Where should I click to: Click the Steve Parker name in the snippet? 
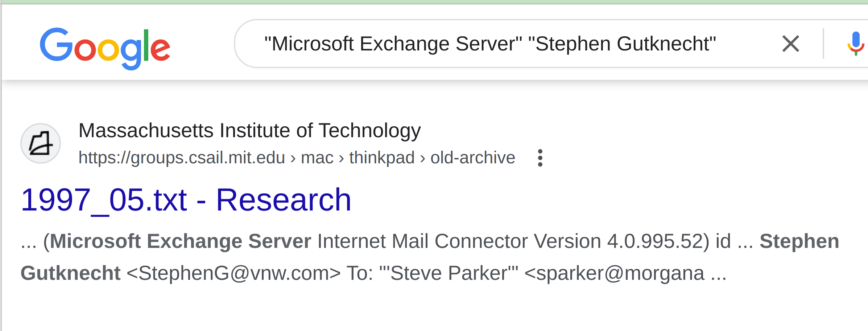coord(449,273)
